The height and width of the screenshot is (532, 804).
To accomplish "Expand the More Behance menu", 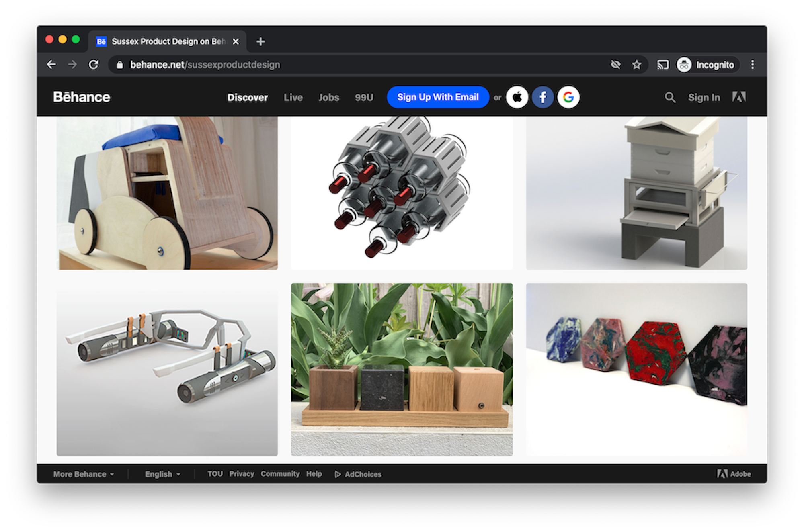I will (84, 474).
